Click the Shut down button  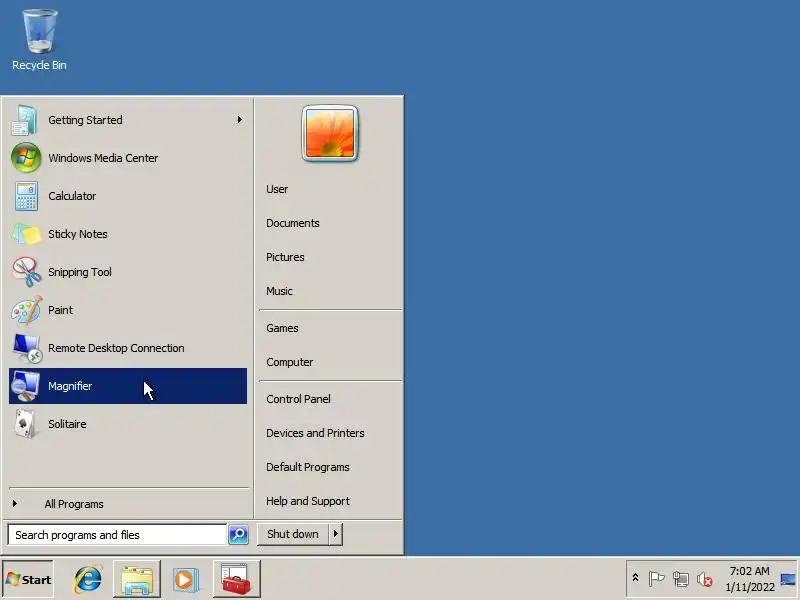tap(293, 534)
